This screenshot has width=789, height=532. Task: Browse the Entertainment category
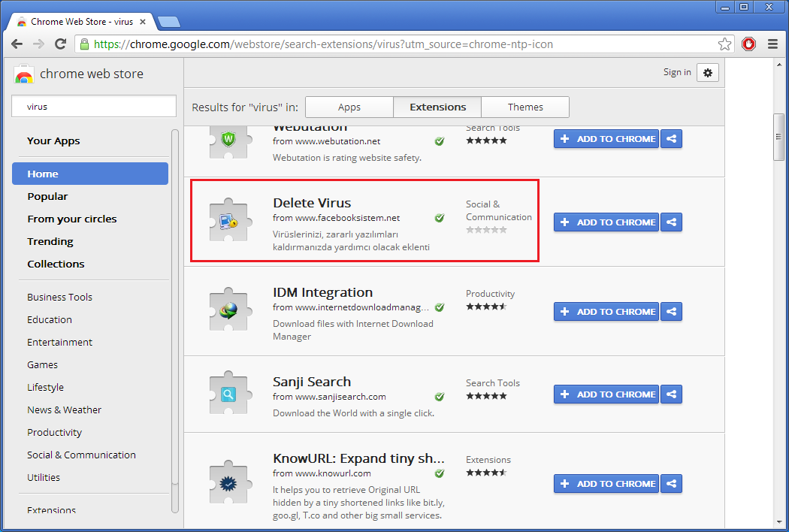click(60, 342)
